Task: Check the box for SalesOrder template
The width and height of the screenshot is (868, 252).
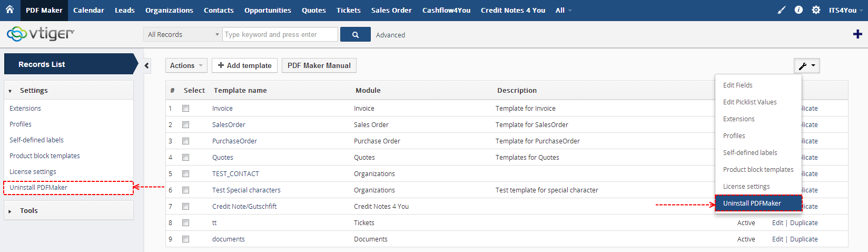Action: 185,125
